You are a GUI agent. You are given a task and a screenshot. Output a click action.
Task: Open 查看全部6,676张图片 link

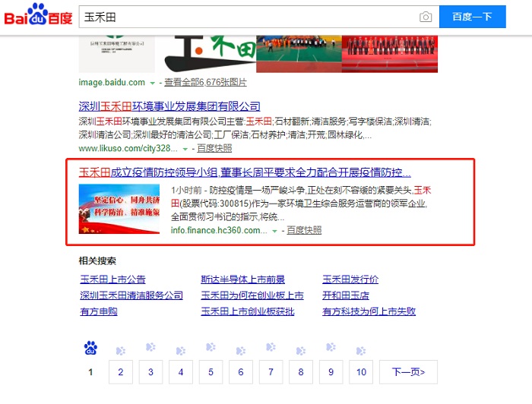[206, 82]
